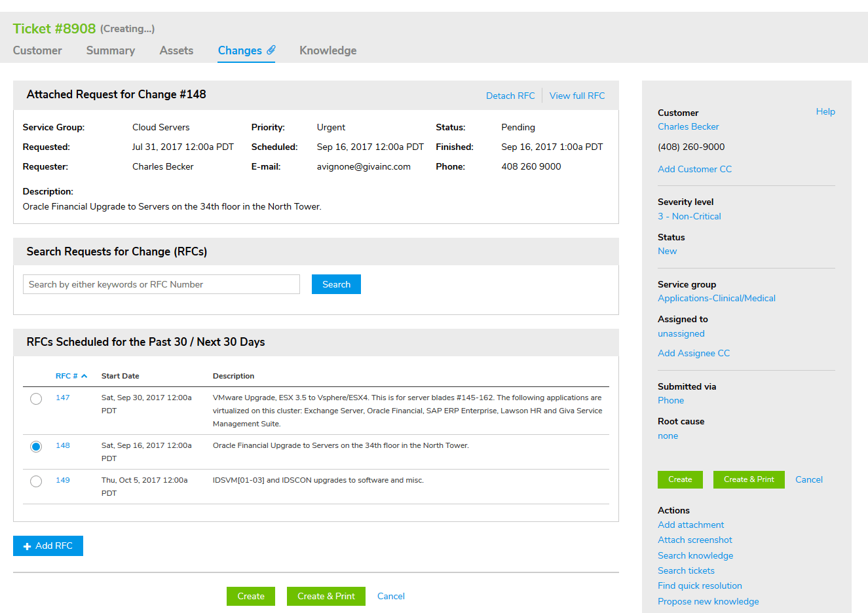
Task: Click the Description column header in RFC table
Action: (x=234, y=376)
